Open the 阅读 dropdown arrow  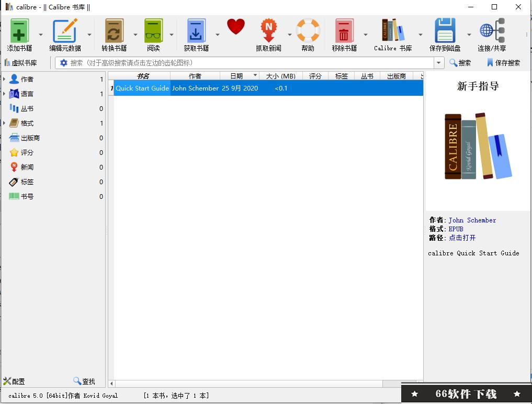172,35
